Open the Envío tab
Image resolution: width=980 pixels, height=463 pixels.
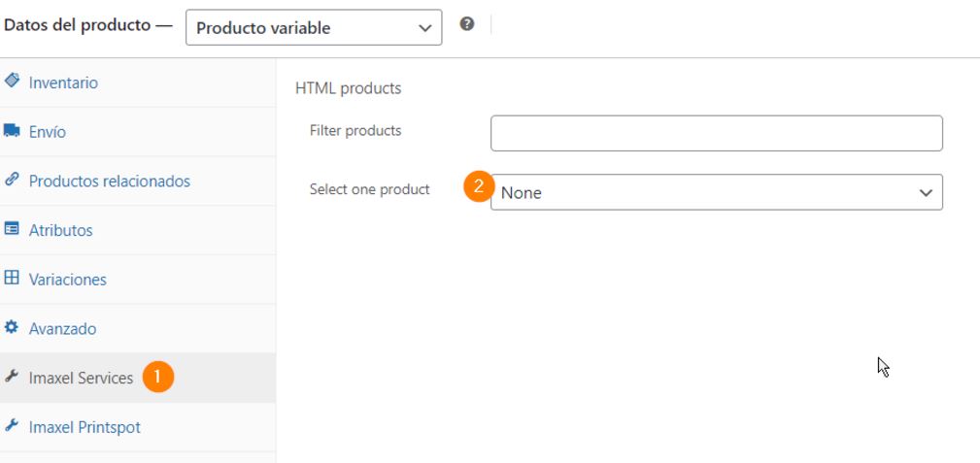(48, 132)
